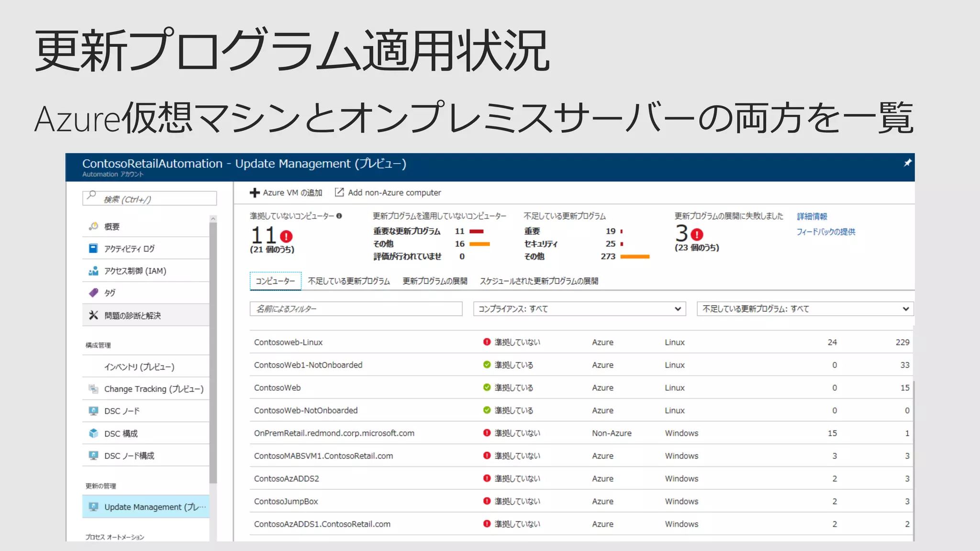Open アクティビティ ログ from sidebar
The width and height of the screenshot is (980, 551).
129,249
